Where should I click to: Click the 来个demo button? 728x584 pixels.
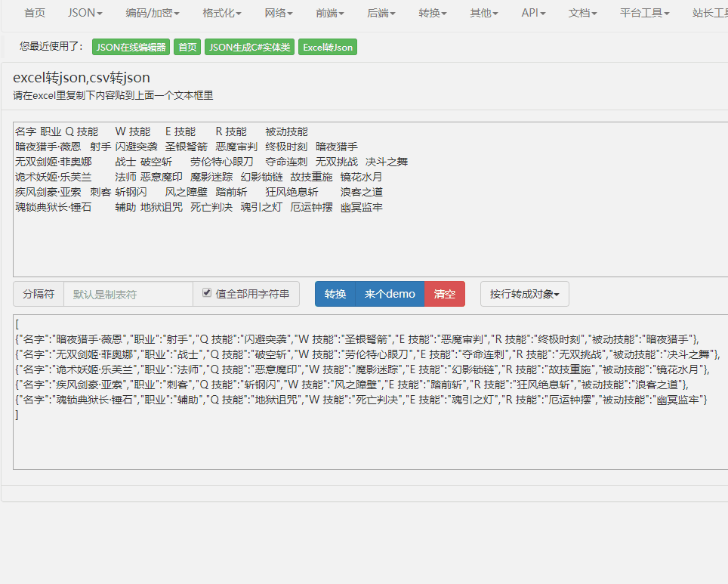point(390,293)
